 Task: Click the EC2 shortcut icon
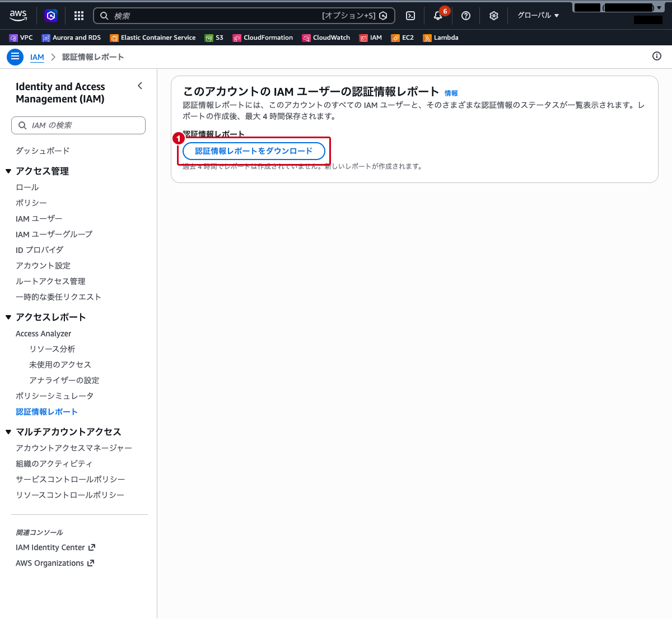point(395,38)
